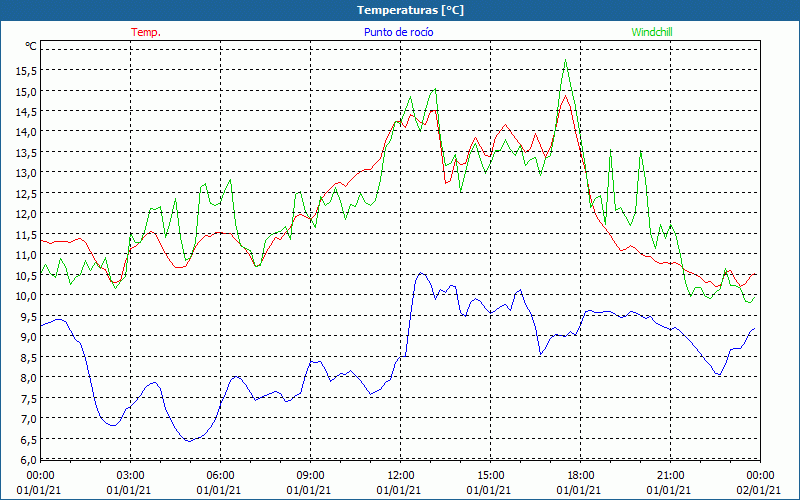Click the 14,5 y-axis value
The image size is (800, 500).
pyautogui.click(x=26, y=112)
